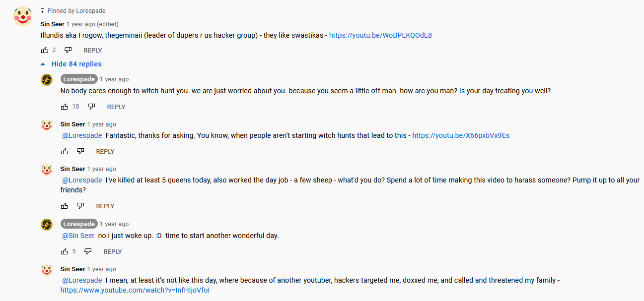Reply to 'time to start another wonderful day'

113,251
